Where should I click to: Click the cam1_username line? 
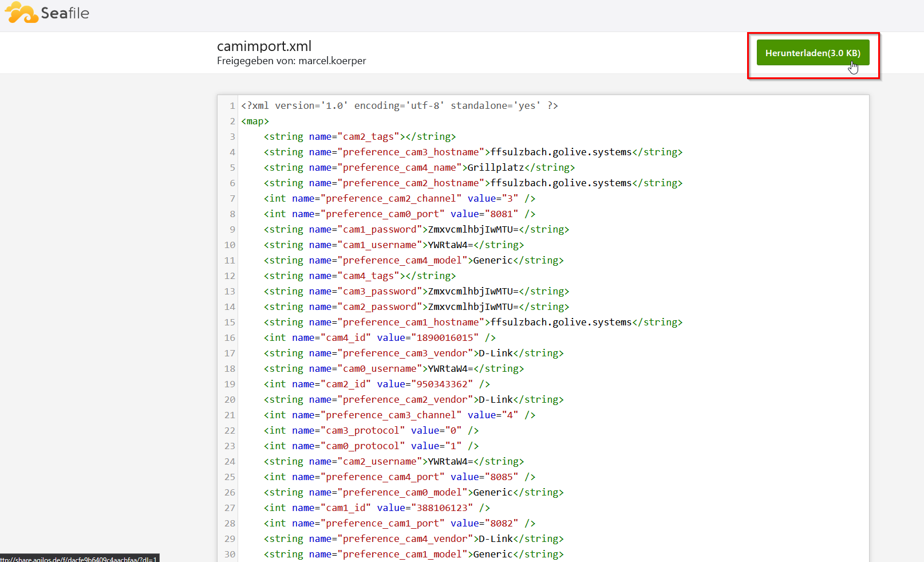click(x=394, y=245)
